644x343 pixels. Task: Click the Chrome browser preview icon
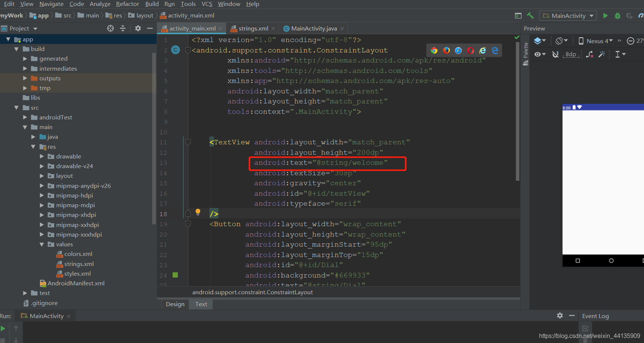pyautogui.click(x=434, y=51)
